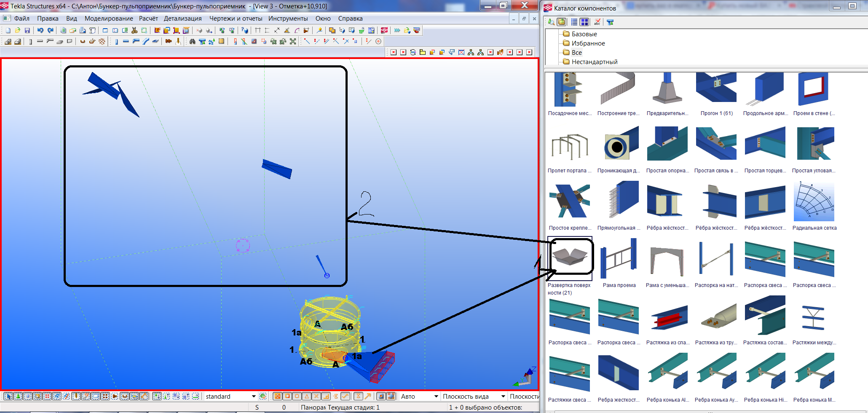Viewport: 868px width, 413px height.
Task: Open the Чертежи и отчеты menu
Action: pos(236,19)
